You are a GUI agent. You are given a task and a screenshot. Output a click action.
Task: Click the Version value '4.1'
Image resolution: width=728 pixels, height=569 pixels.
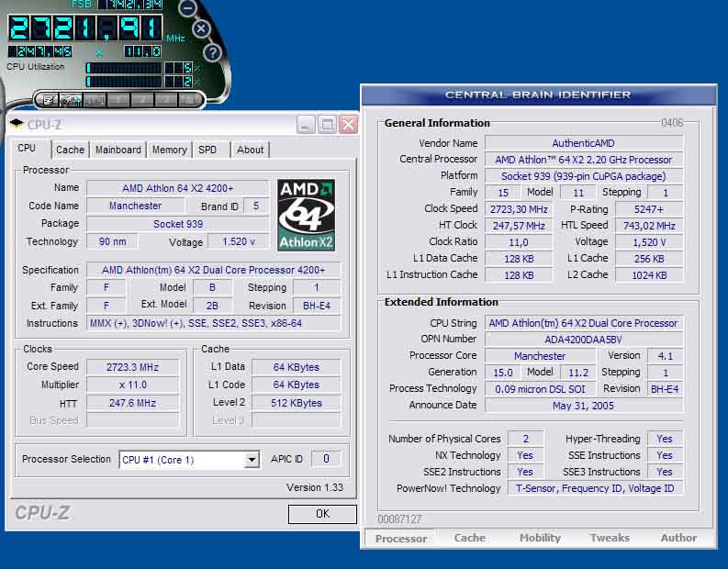[665, 356]
